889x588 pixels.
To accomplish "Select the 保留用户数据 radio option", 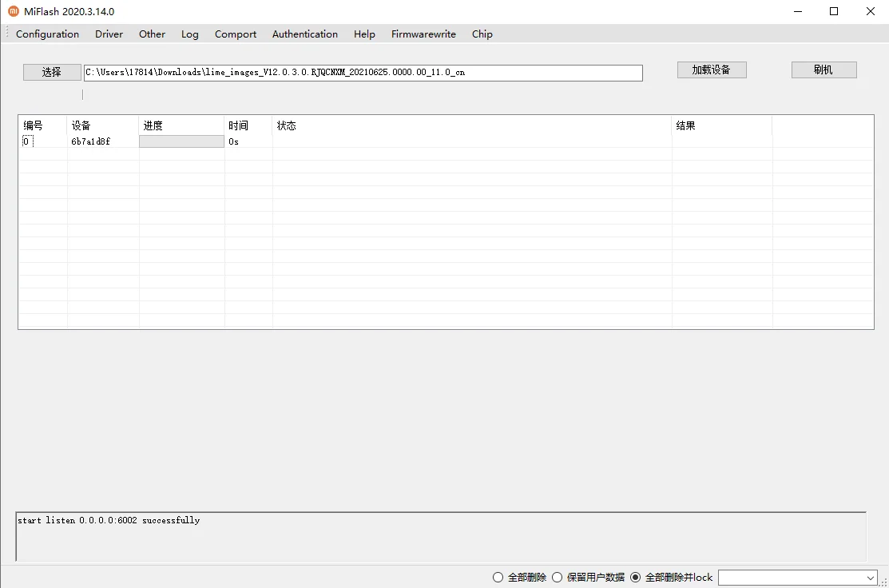I will pyautogui.click(x=557, y=577).
